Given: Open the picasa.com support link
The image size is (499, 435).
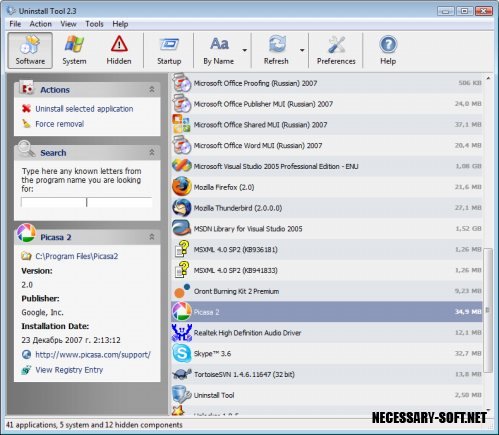Looking at the screenshot, I should pyautogui.click(x=93, y=354).
